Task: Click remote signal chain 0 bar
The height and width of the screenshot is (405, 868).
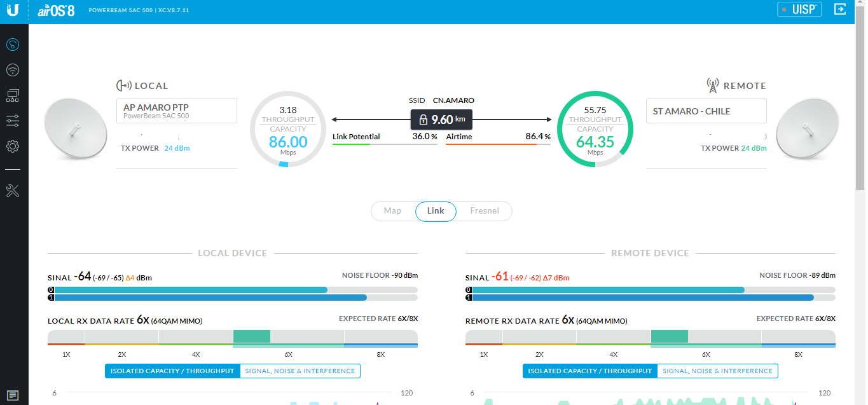Action: click(x=651, y=290)
